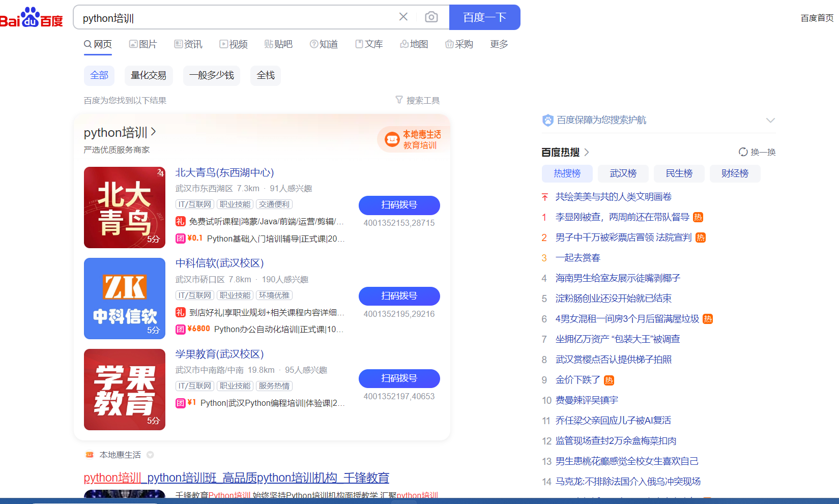This screenshot has width=839, height=504.
Task: Open the 贴吧 tab
Action: coord(278,44)
